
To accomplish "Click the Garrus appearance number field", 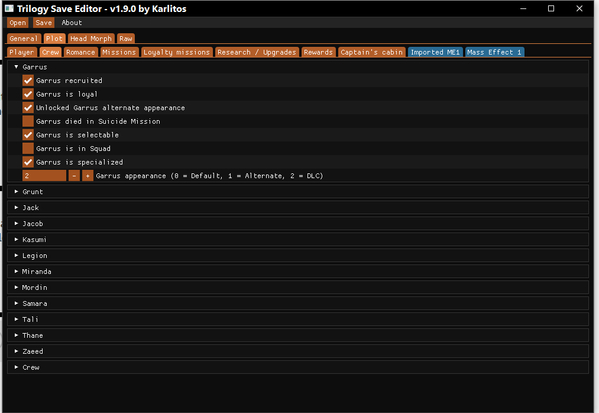I will pyautogui.click(x=44, y=176).
